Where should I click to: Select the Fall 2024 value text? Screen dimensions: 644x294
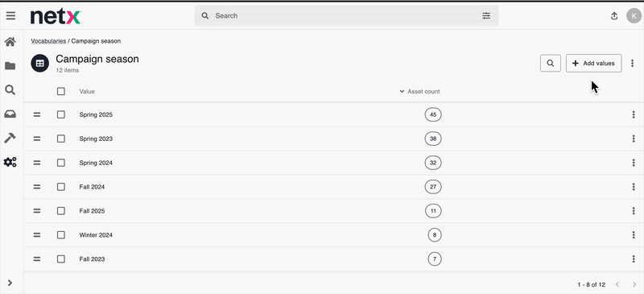tap(92, 187)
